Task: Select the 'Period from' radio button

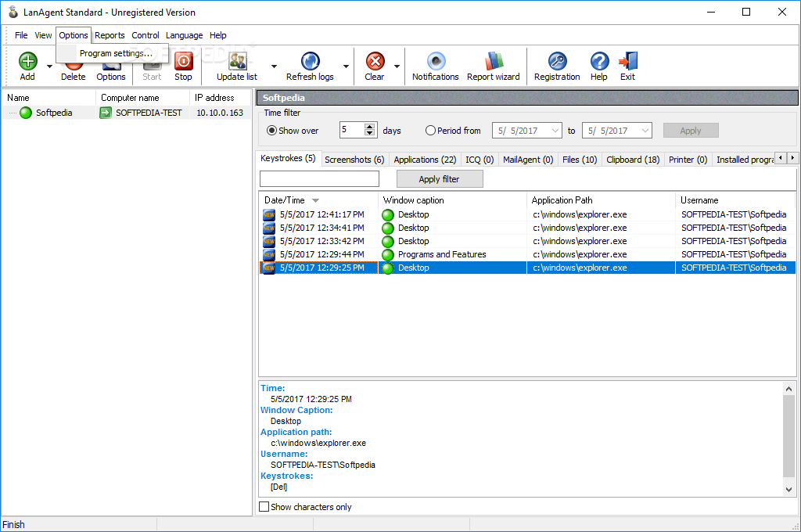Action: click(430, 131)
